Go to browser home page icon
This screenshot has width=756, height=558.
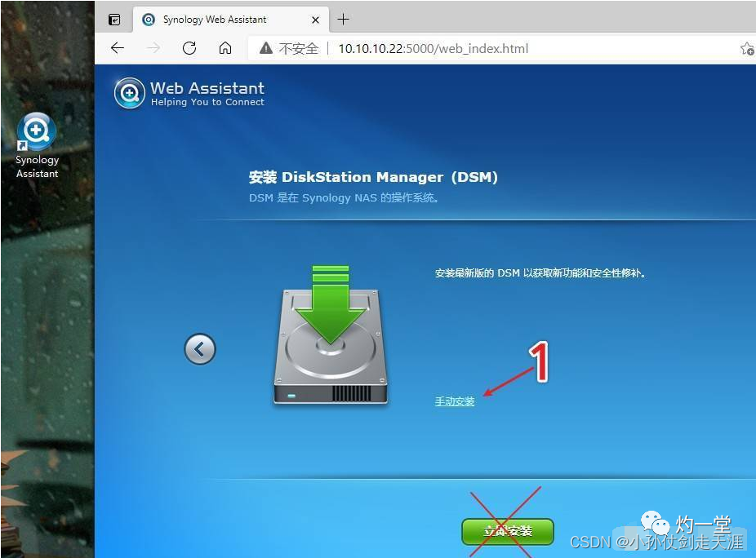tap(225, 48)
